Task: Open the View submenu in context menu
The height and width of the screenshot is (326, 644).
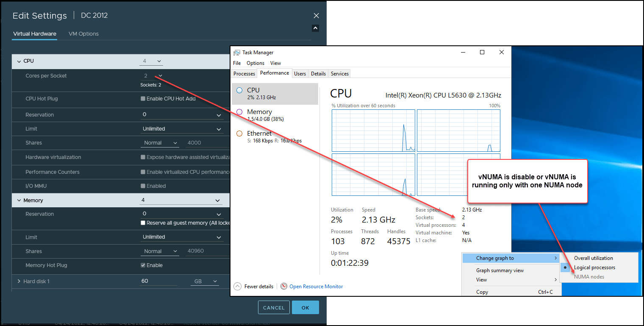Action: (x=511, y=280)
